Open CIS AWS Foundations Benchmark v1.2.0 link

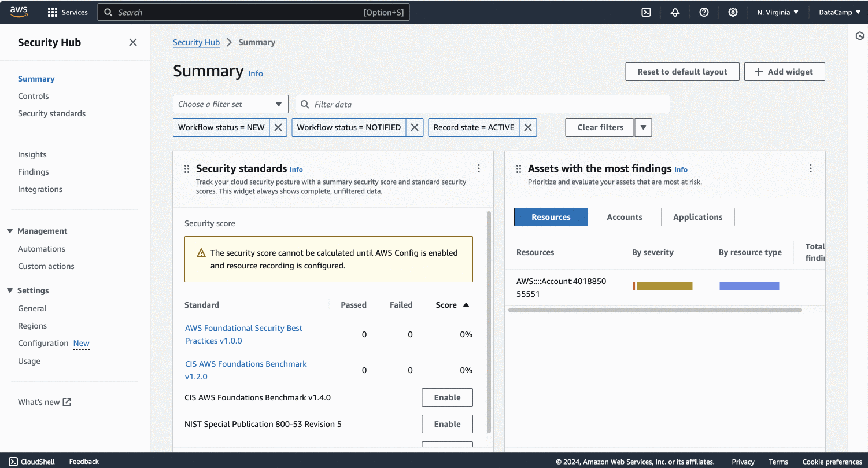(246, 370)
